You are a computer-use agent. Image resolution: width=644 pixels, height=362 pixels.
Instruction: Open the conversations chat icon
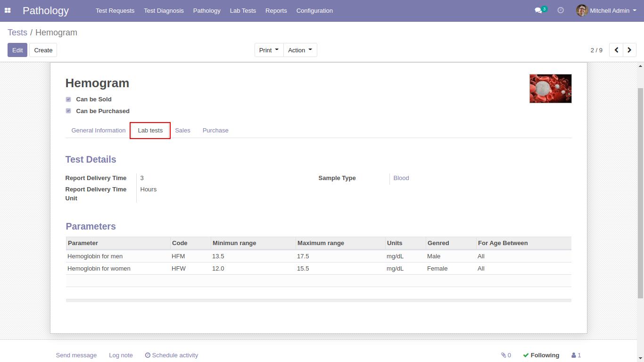coord(538,10)
